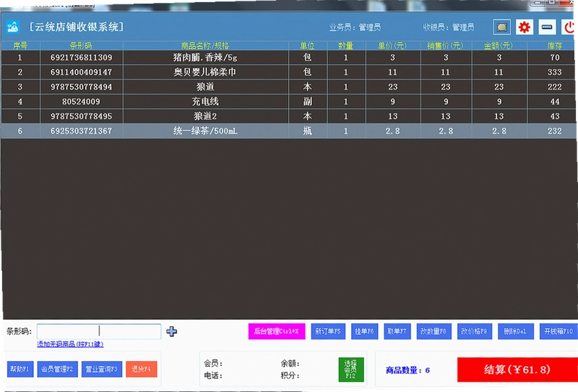Click the blue plus icon beside barcode field
578x392 pixels.
click(x=171, y=331)
